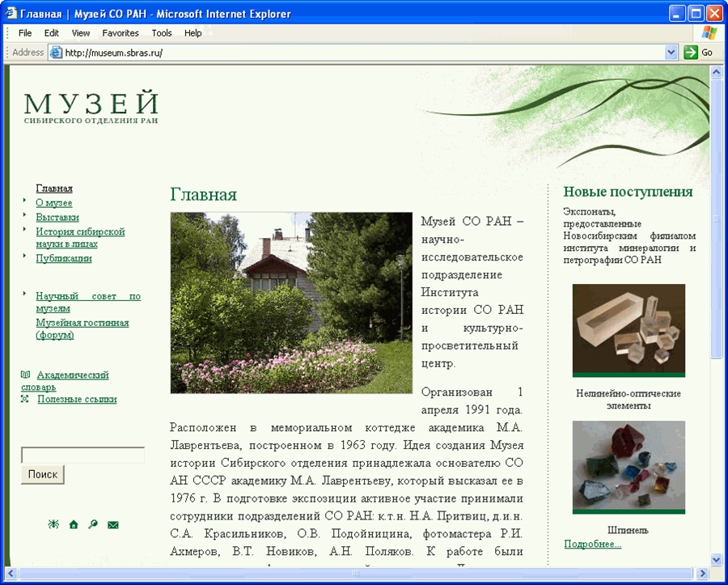
Task: Click the horizontal scrollbar right arrow
Action: click(x=703, y=573)
